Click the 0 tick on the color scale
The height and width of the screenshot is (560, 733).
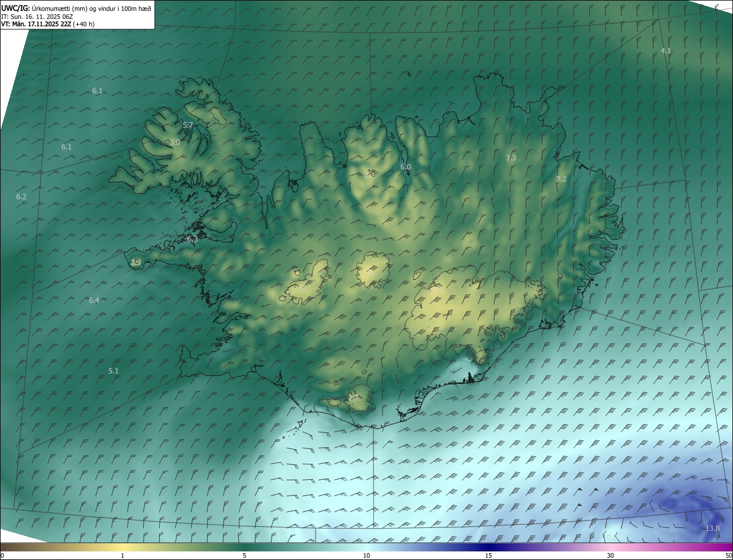pyautogui.click(x=2, y=555)
